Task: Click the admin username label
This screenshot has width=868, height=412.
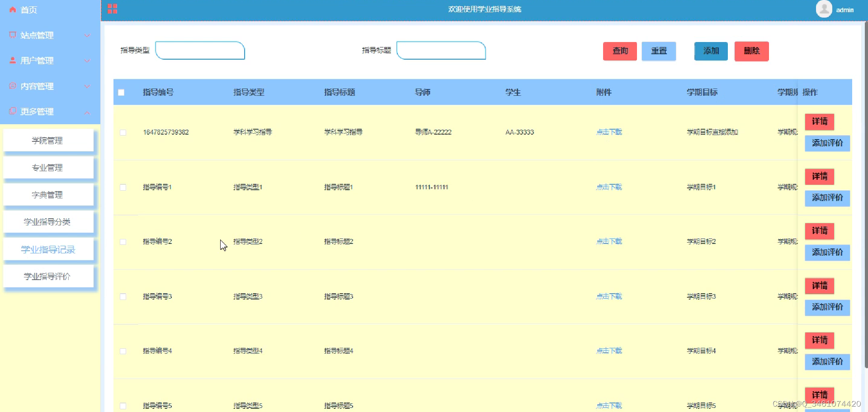Action: click(844, 10)
